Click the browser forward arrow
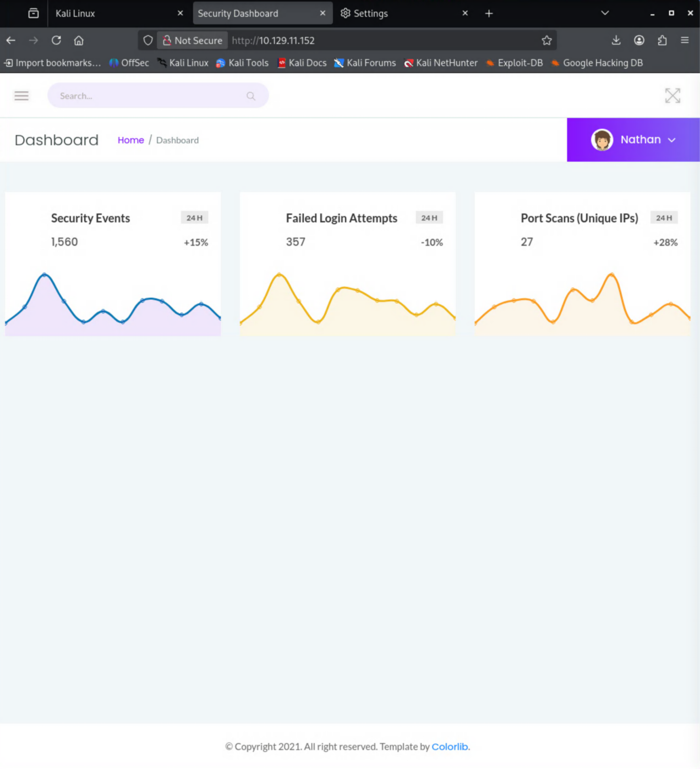 point(34,40)
